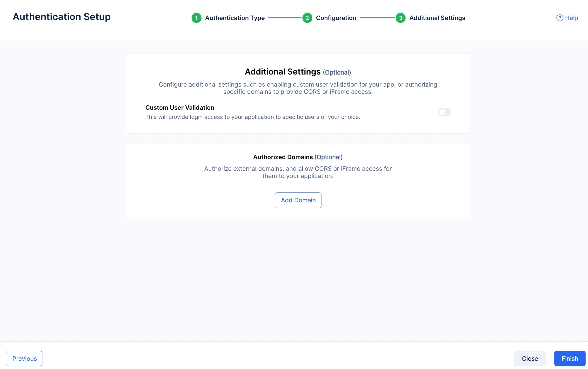Click the step 1 green circle icon
588x369 pixels.
coord(196,18)
